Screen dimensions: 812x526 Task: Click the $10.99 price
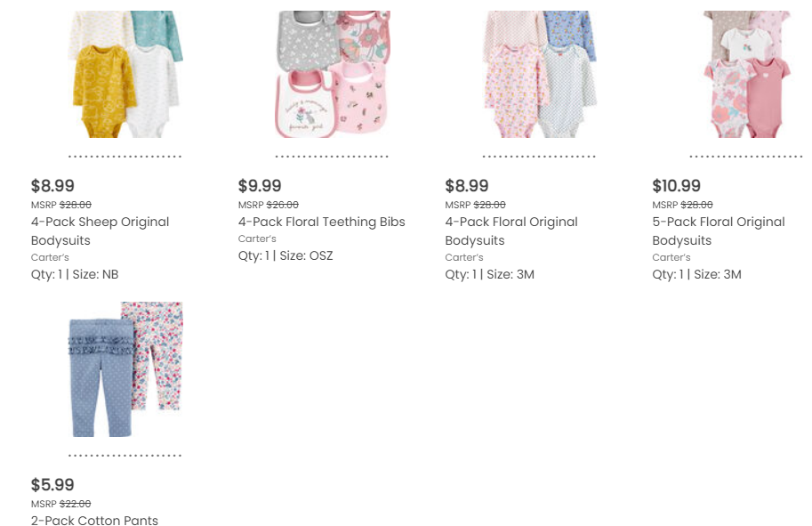click(x=676, y=186)
